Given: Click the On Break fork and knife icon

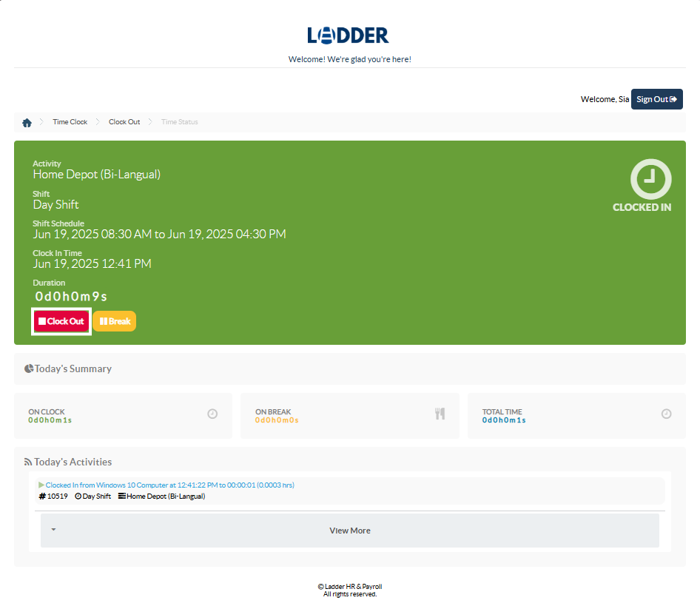Looking at the screenshot, I should [440, 414].
